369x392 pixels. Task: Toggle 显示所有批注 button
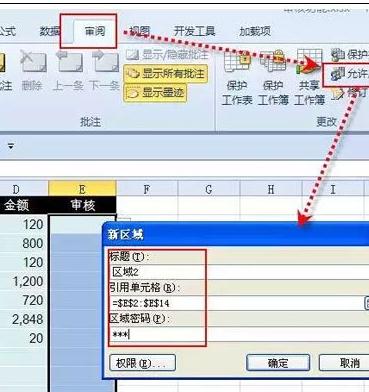coord(166,73)
